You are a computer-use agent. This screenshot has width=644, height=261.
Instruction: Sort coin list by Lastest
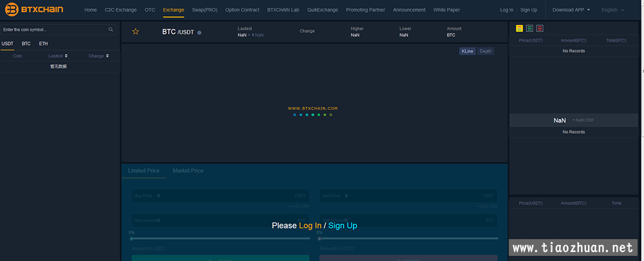point(58,56)
